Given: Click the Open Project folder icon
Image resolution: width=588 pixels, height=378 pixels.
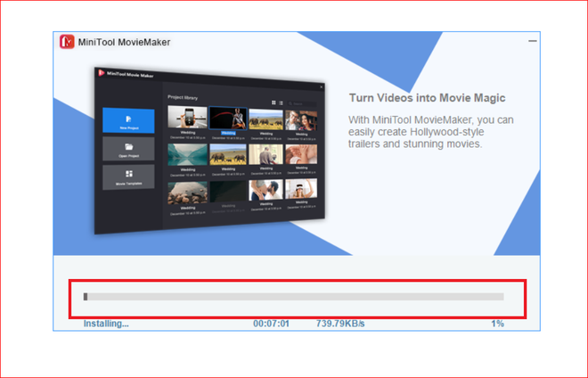Looking at the screenshot, I should (128, 146).
